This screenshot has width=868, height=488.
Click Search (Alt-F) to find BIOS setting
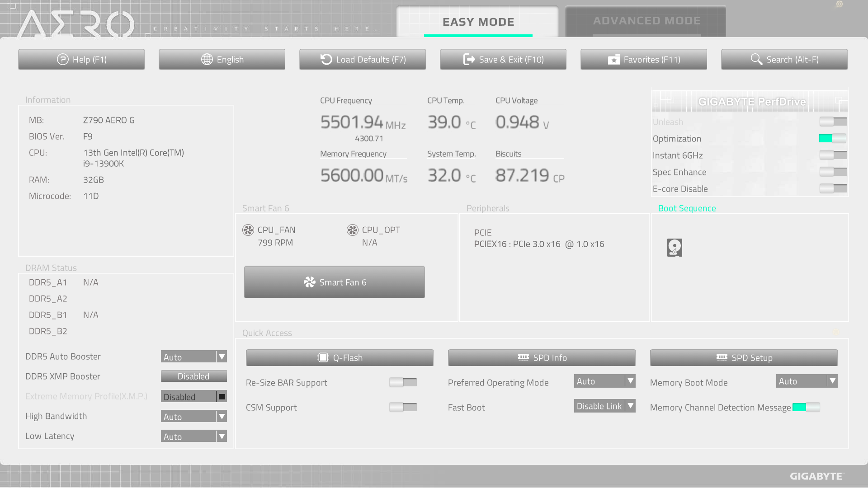784,59
